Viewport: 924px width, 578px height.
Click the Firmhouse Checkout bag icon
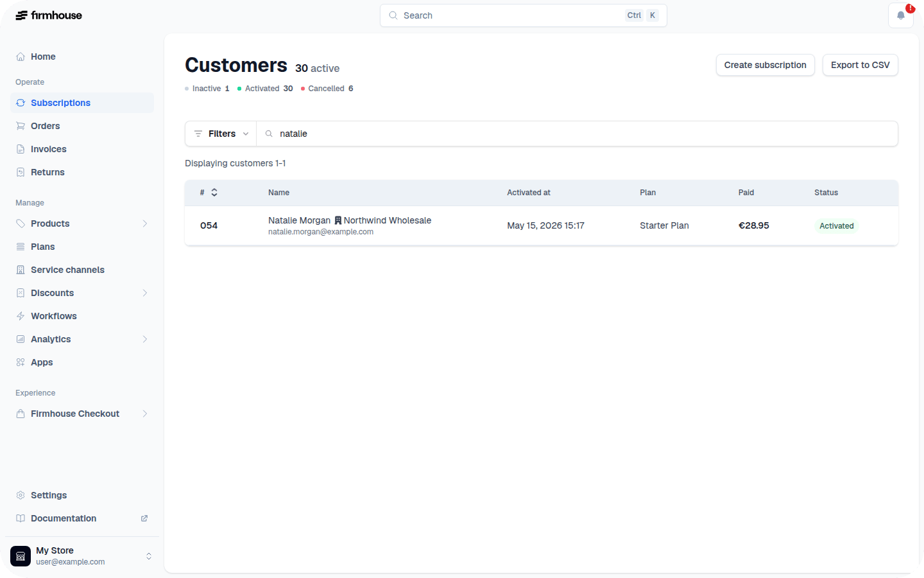(21, 414)
